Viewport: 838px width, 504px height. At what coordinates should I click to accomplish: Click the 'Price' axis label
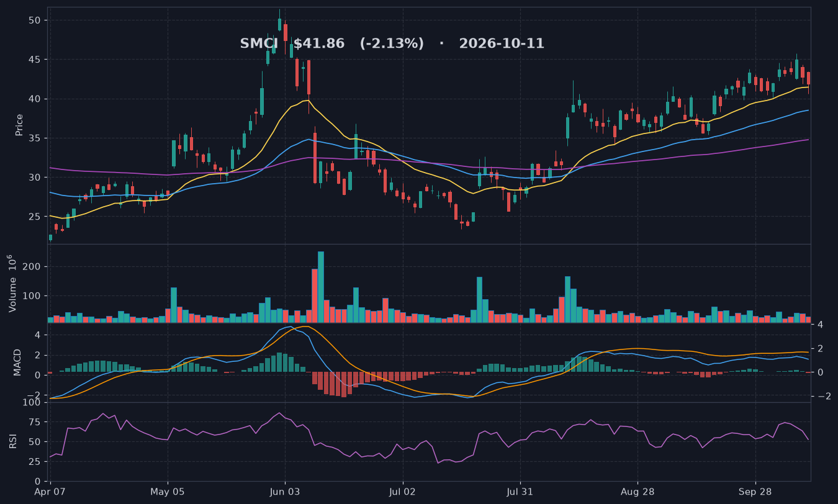point(19,125)
